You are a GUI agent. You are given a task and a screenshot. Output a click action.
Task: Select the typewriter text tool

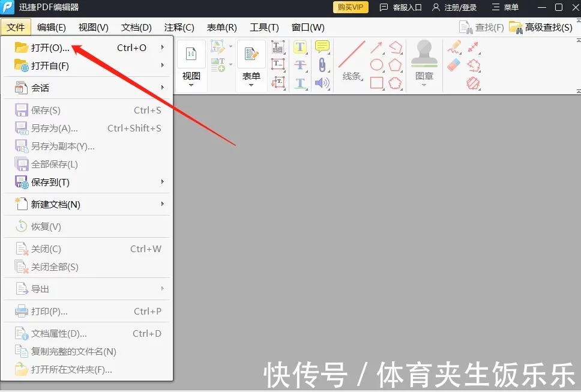[x=278, y=47]
